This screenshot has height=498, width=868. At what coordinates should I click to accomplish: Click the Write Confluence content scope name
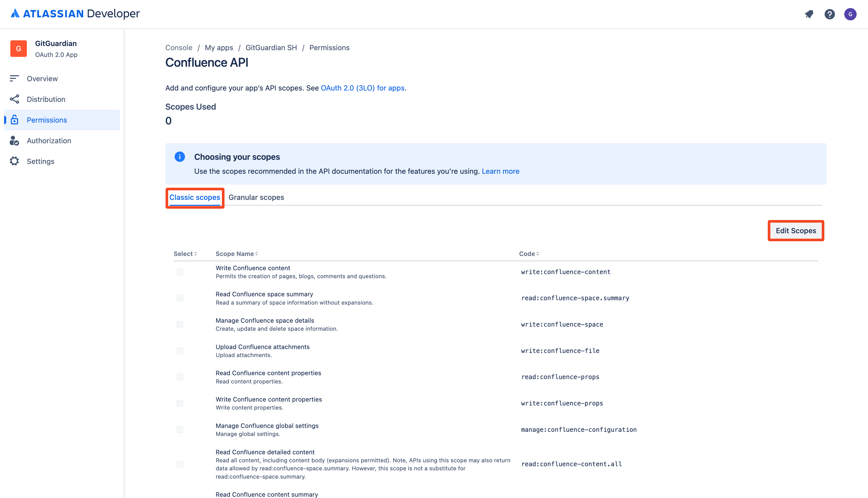tap(253, 268)
